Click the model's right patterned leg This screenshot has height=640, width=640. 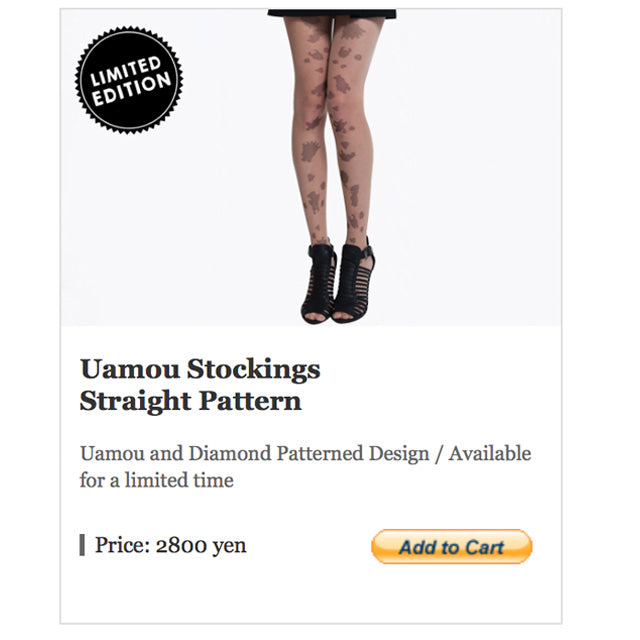tap(353, 131)
